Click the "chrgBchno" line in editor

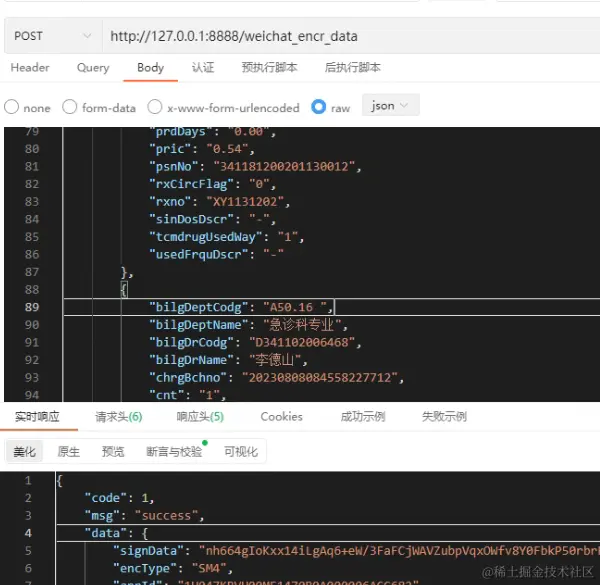[276, 378]
